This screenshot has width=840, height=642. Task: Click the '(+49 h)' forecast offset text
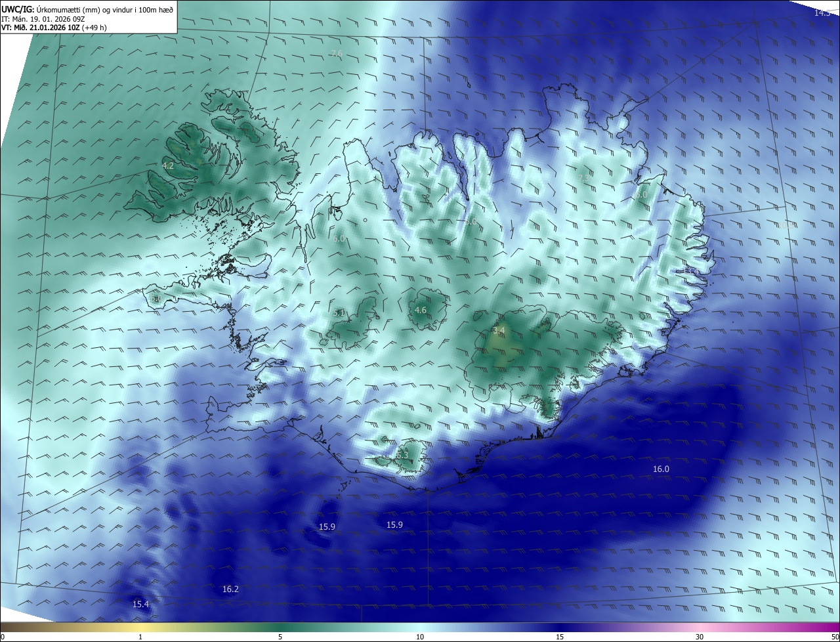coord(94,28)
